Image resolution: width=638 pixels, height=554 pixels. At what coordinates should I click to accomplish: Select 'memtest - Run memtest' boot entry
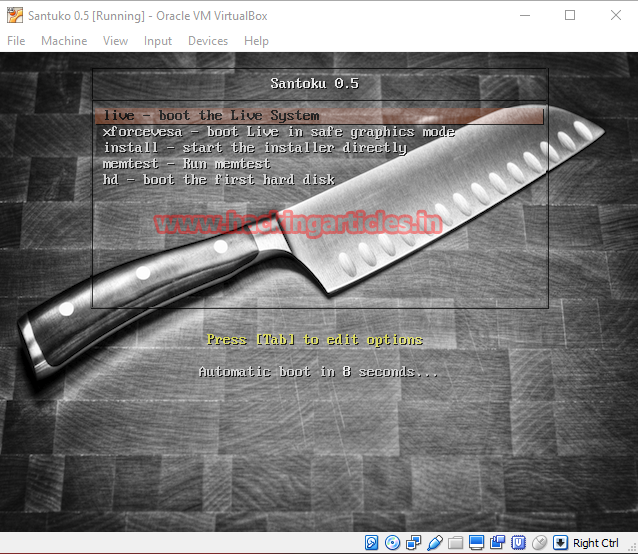(186, 164)
